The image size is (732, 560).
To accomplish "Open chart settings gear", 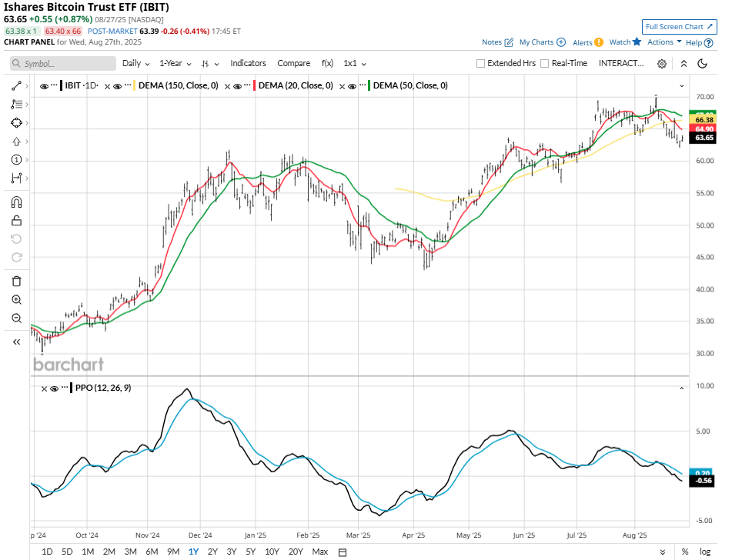I will pos(661,64).
